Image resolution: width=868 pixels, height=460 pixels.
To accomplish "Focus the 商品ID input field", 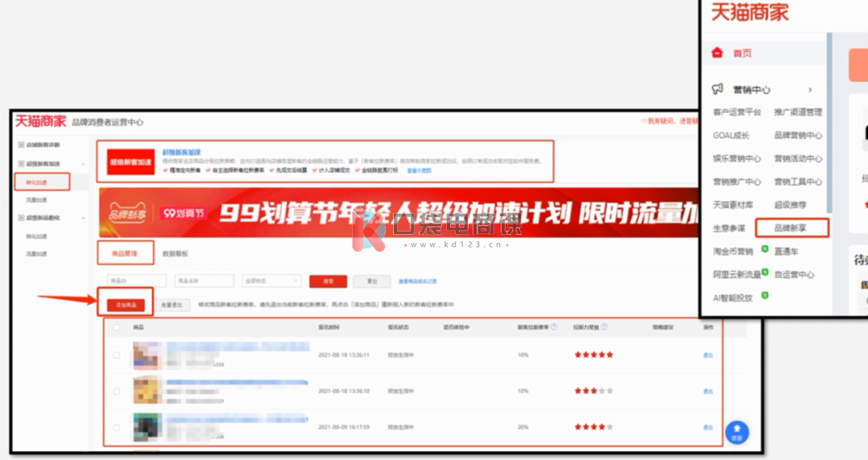I will (137, 281).
